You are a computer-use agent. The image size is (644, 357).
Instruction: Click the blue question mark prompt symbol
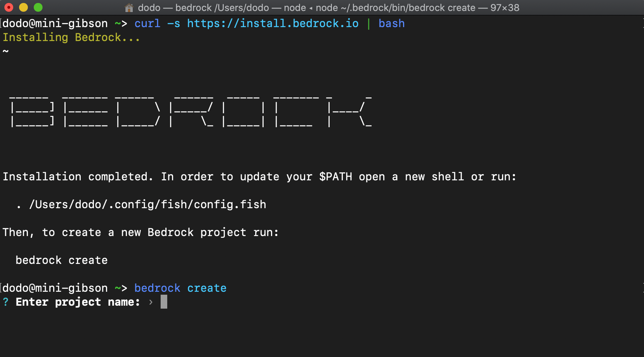point(6,302)
